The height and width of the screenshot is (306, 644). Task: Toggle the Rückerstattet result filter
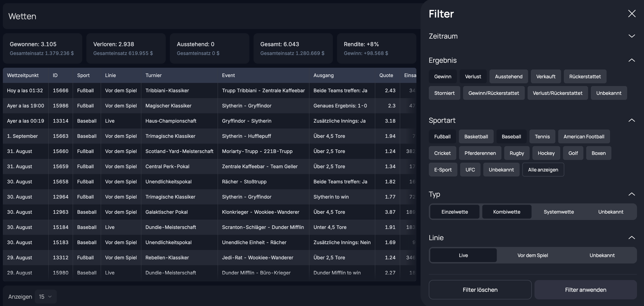(585, 77)
